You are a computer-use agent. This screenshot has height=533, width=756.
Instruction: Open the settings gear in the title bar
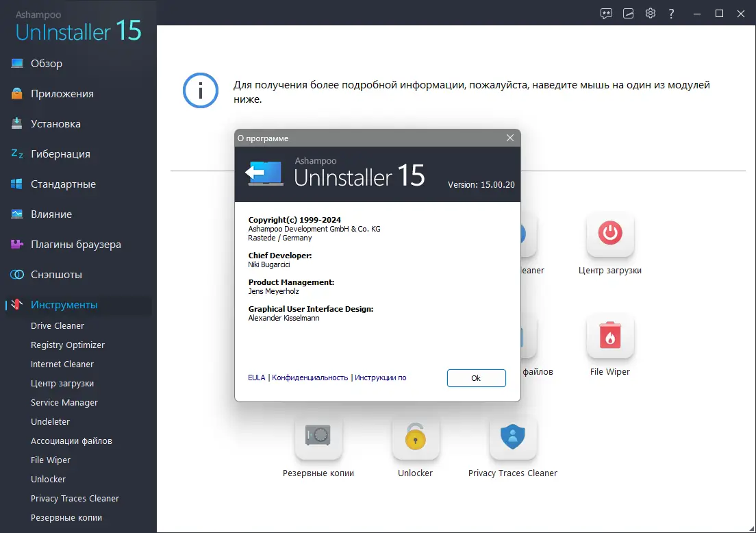coord(650,13)
